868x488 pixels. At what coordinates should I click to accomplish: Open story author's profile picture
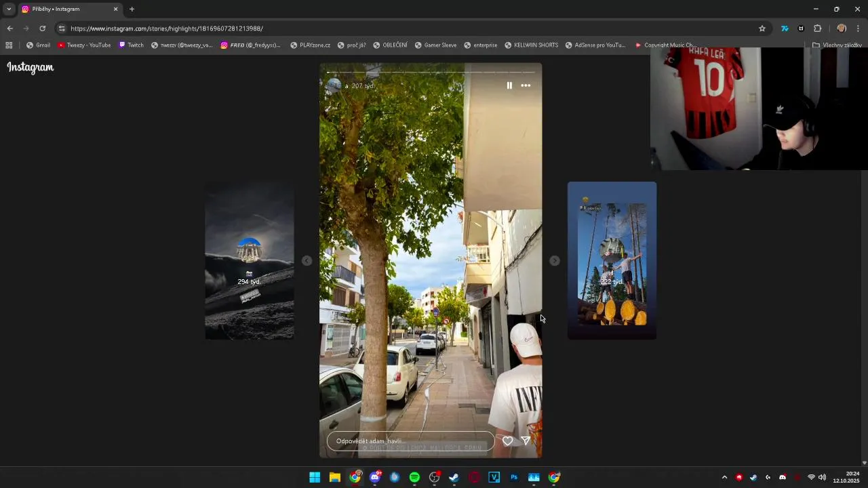[334, 85]
